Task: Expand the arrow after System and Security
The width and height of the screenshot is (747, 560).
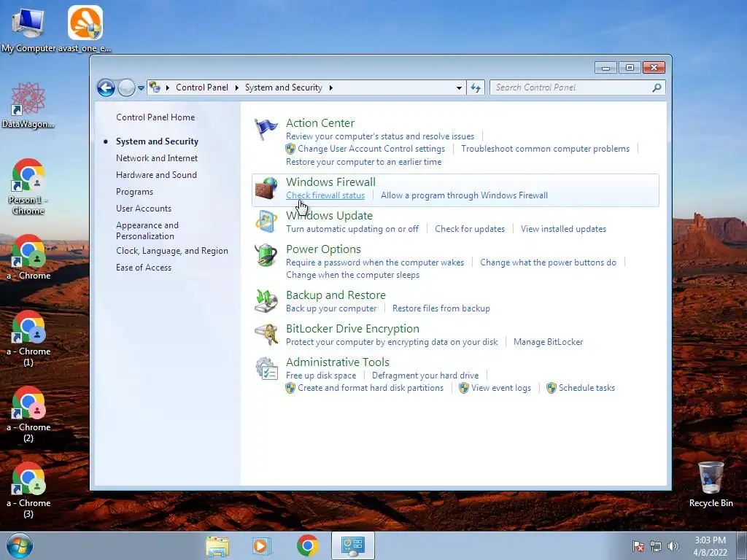Action: tap(330, 87)
